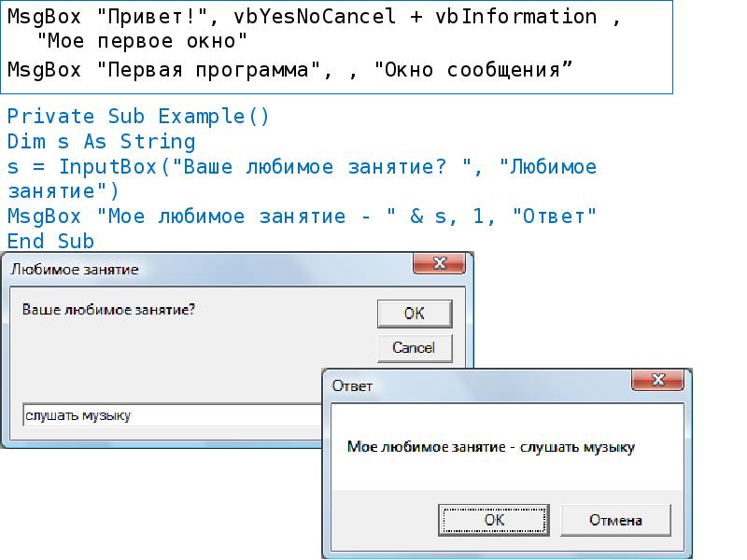Click OK in the "Ответ" dialog
The image size is (747, 560).
[x=495, y=520]
